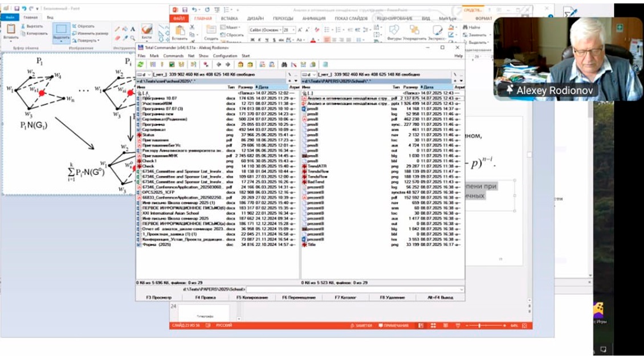Click Undo icon in Paint title bar
644x359 pixels.
25,8
